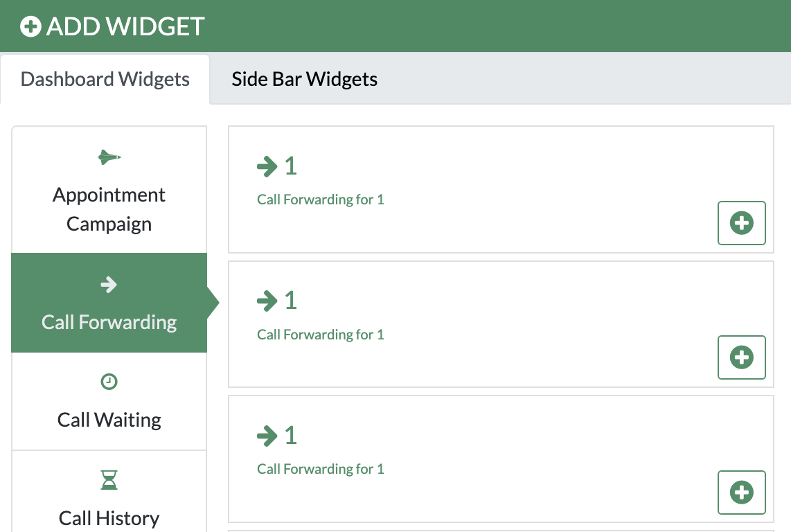791x532 pixels.
Task: Open the Call Waiting category
Action: pyautogui.click(x=109, y=420)
